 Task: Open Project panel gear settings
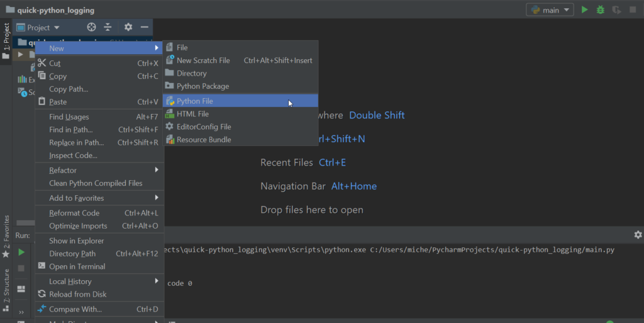128,27
